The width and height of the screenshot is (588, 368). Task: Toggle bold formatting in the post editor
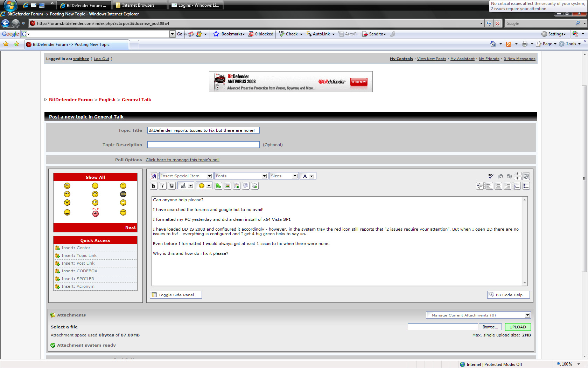[x=154, y=186]
